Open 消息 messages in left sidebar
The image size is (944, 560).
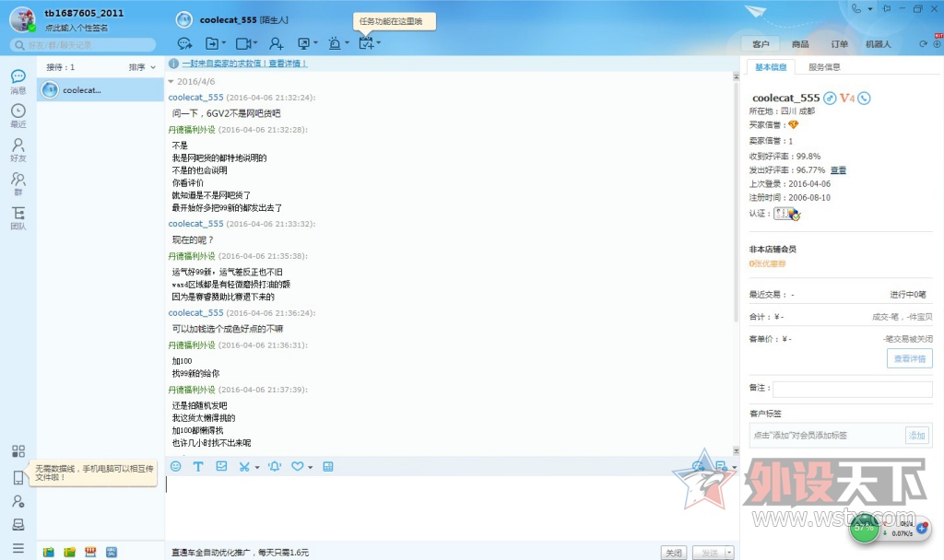(x=18, y=81)
